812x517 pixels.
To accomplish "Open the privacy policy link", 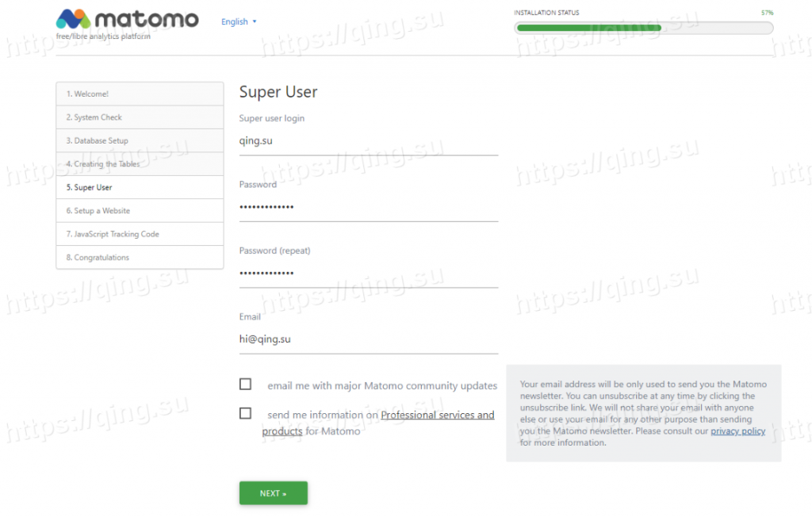I will point(737,431).
